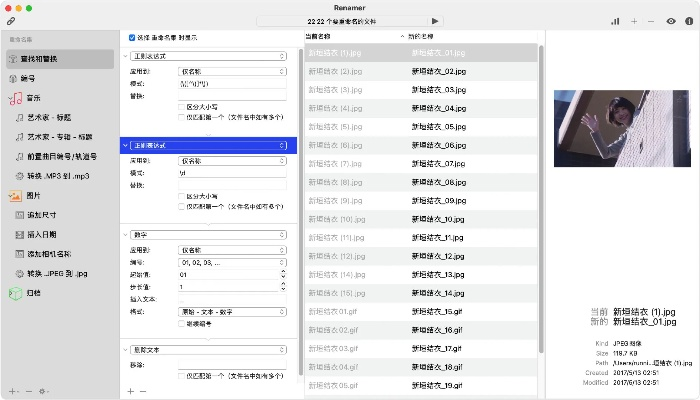Click the red music note 音乐 icon
The width and height of the screenshot is (700, 400).
coord(16,98)
